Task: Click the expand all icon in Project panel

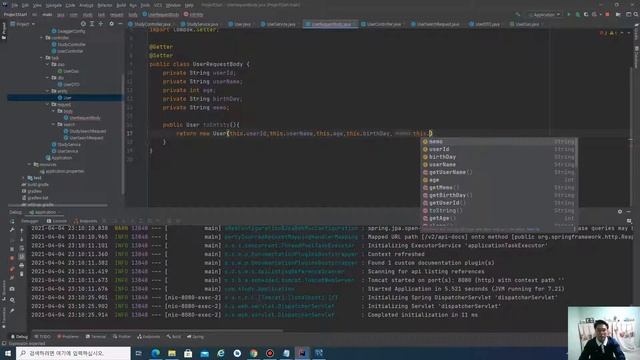Action: (x=92, y=24)
